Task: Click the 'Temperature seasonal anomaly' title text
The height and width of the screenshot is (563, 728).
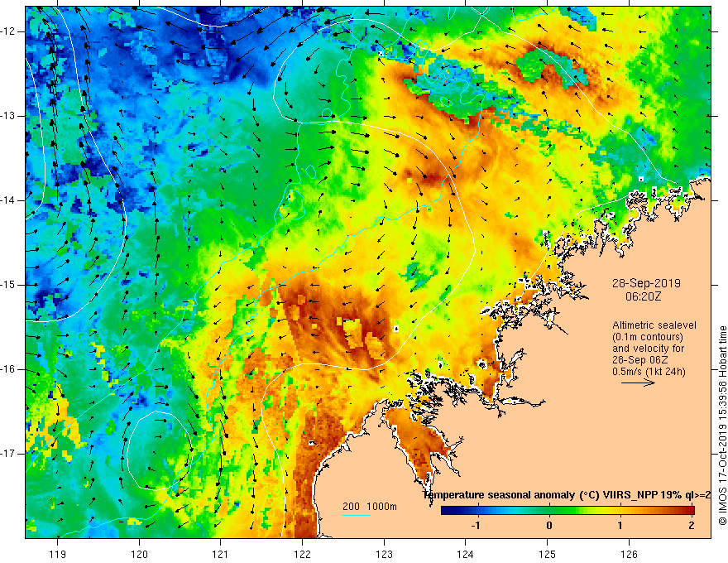Action: 499,495
